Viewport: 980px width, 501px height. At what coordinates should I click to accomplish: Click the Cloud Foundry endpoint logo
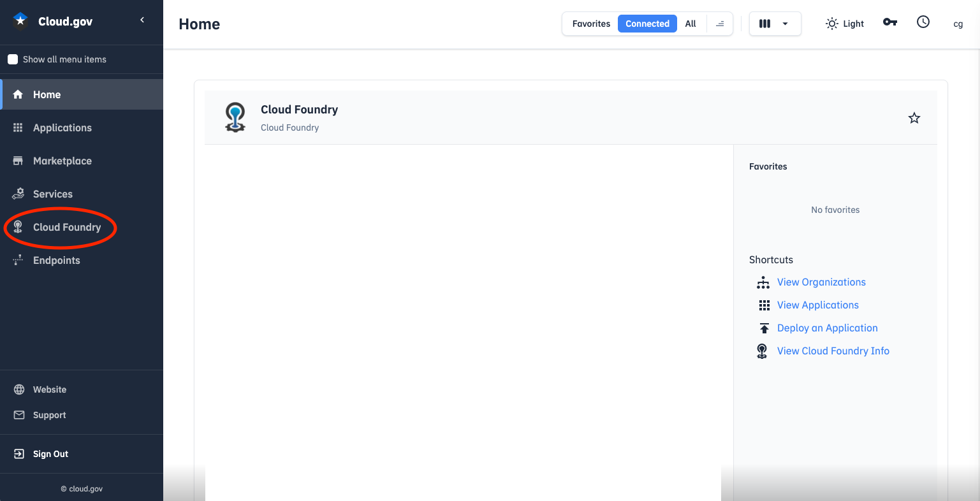pyautogui.click(x=235, y=117)
